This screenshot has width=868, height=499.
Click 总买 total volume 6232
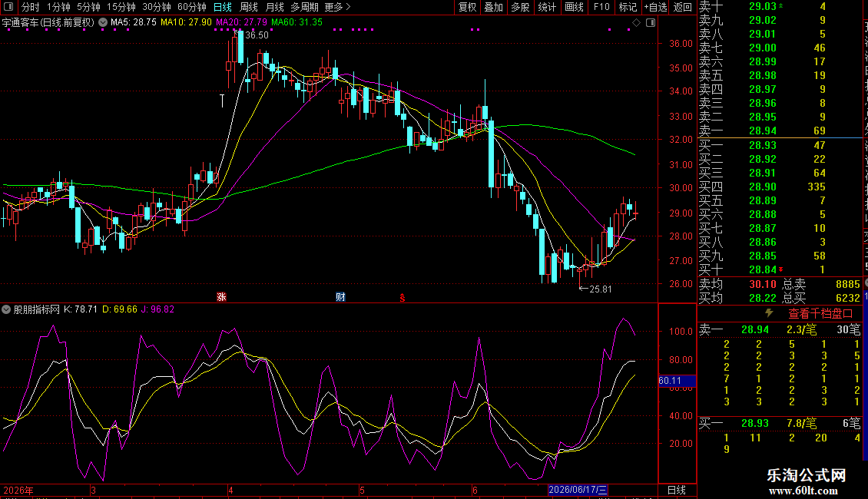coord(847,298)
